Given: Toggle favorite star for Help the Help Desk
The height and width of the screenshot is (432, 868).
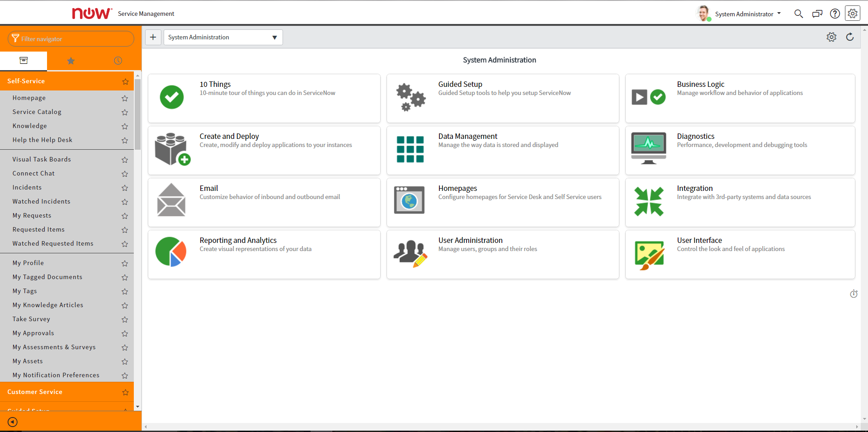Looking at the screenshot, I should (x=125, y=140).
